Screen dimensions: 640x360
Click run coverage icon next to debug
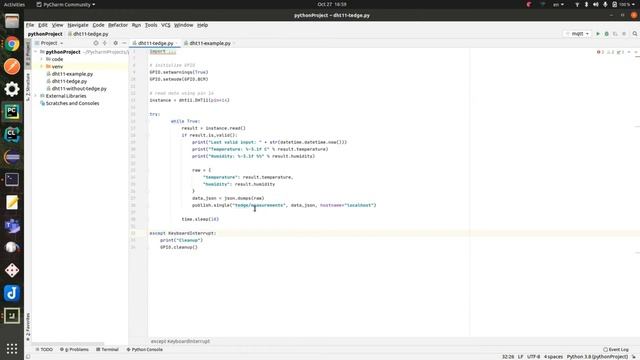pyautogui.click(x=615, y=34)
